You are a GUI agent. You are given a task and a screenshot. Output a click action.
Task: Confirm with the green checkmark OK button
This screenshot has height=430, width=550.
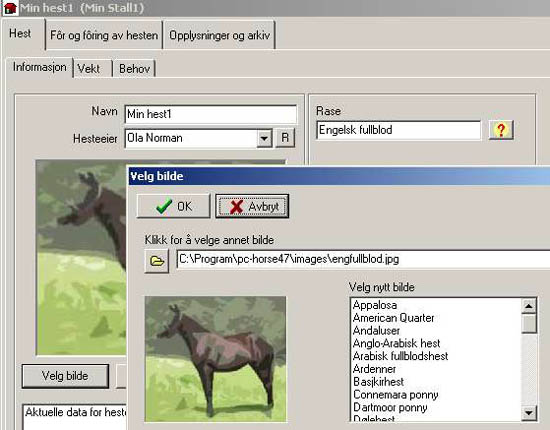(x=174, y=206)
